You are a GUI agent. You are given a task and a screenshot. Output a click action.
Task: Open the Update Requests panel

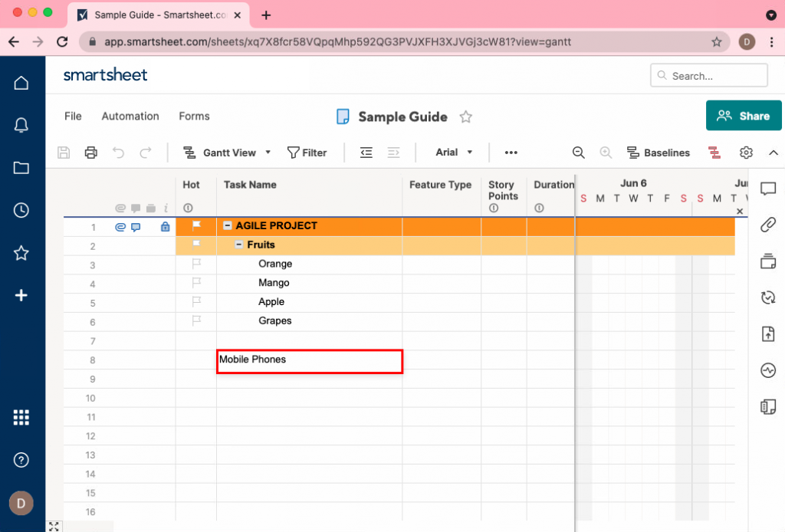(x=769, y=297)
